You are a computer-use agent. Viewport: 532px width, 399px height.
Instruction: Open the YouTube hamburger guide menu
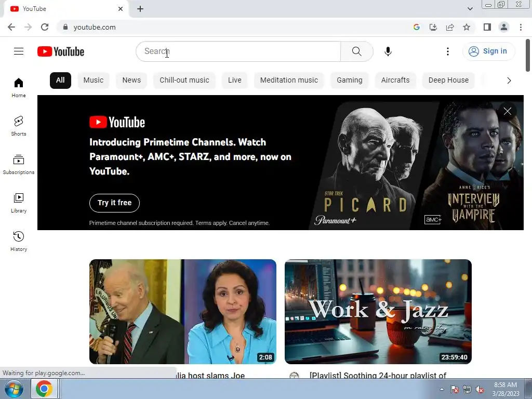coord(19,51)
